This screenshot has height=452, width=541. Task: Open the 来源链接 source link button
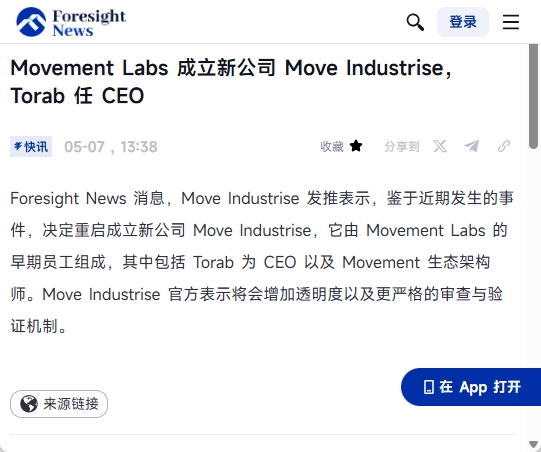click(59, 404)
